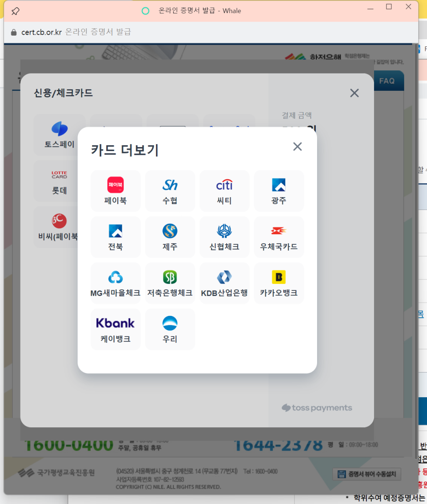Select 토스페이 in the background dialog
Screen dimensions: 427x504
(x=59, y=135)
